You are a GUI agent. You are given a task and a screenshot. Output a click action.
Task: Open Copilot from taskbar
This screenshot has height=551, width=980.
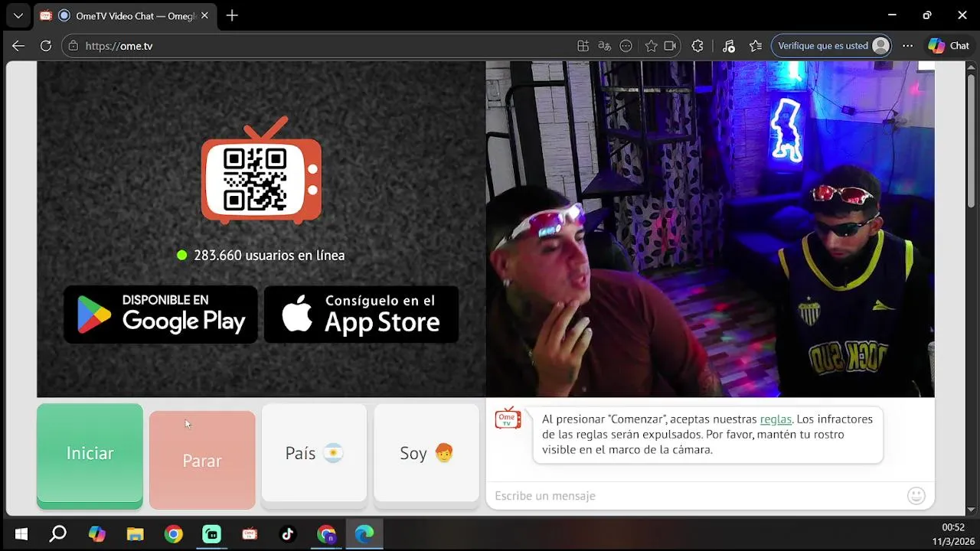pyautogui.click(x=97, y=534)
